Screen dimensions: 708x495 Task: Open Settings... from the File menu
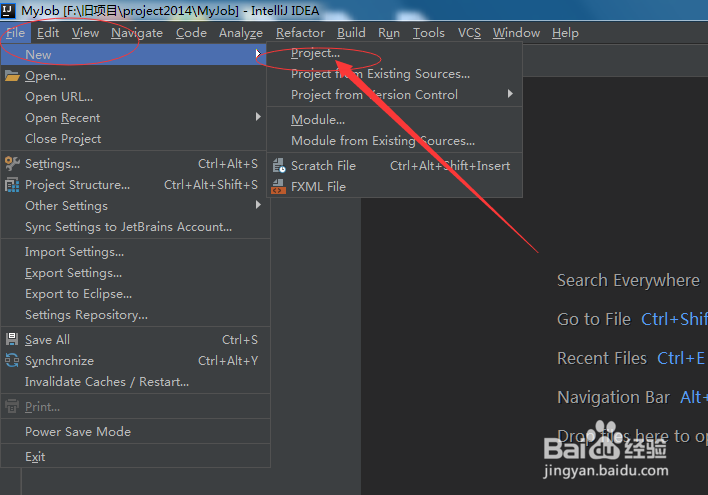[134, 163]
